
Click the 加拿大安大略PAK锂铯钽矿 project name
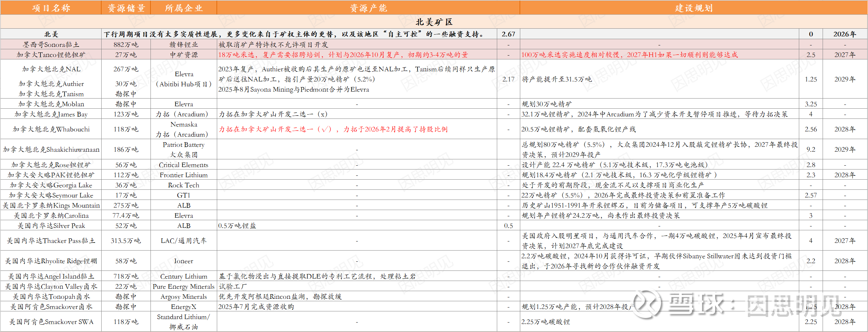coord(51,175)
